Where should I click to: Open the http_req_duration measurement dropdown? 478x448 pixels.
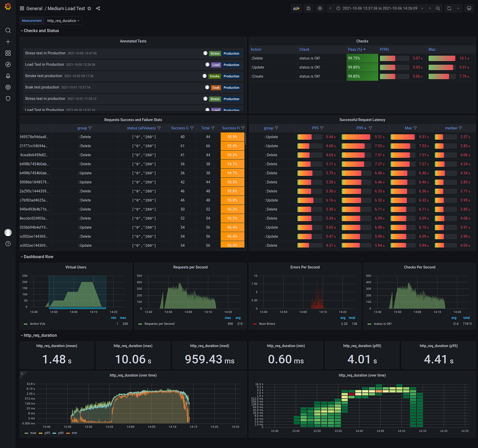[64, 21]
